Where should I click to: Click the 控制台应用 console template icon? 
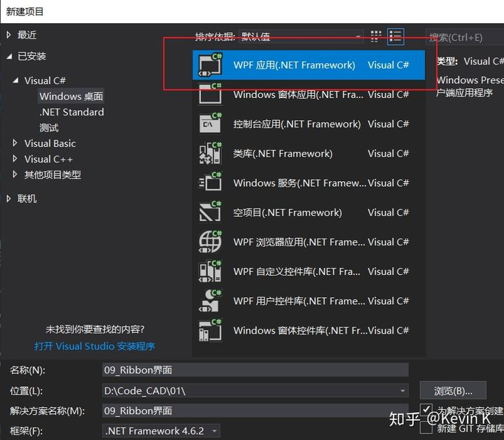click(210, 124)
